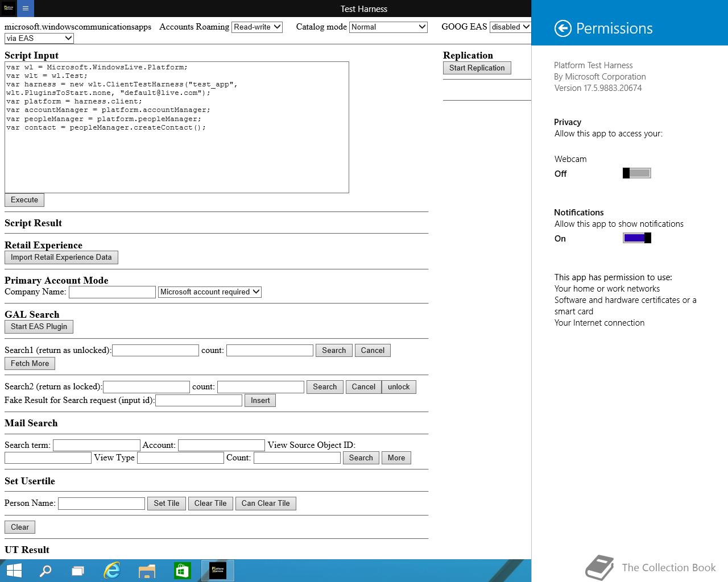Viewport: 728px width, 582px height.
Task: Click the Fetch More button
Action: [x=30, y=364]
